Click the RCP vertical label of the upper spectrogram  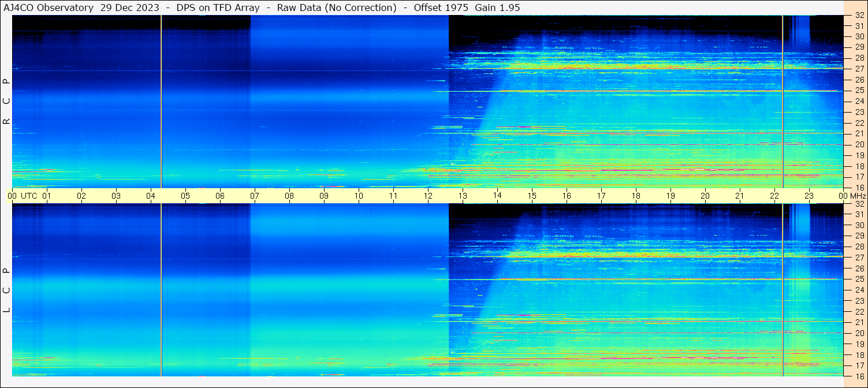point(6,101)
